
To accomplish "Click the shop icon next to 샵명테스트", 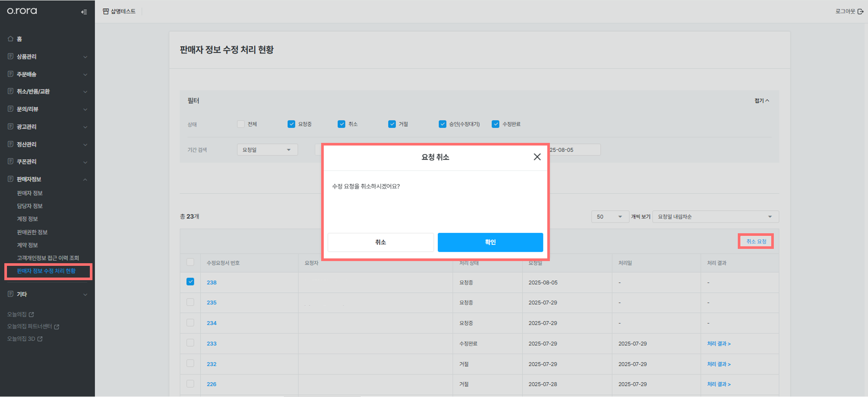I will point(105,11).
